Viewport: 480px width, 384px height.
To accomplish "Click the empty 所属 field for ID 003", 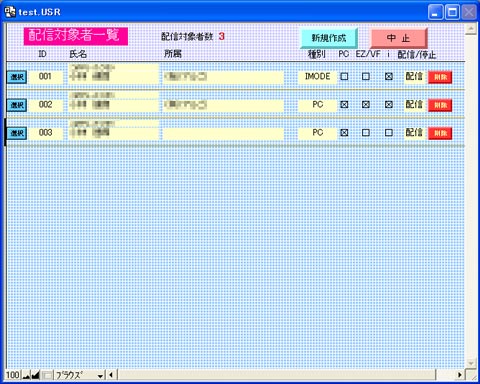I will [223, 133].
